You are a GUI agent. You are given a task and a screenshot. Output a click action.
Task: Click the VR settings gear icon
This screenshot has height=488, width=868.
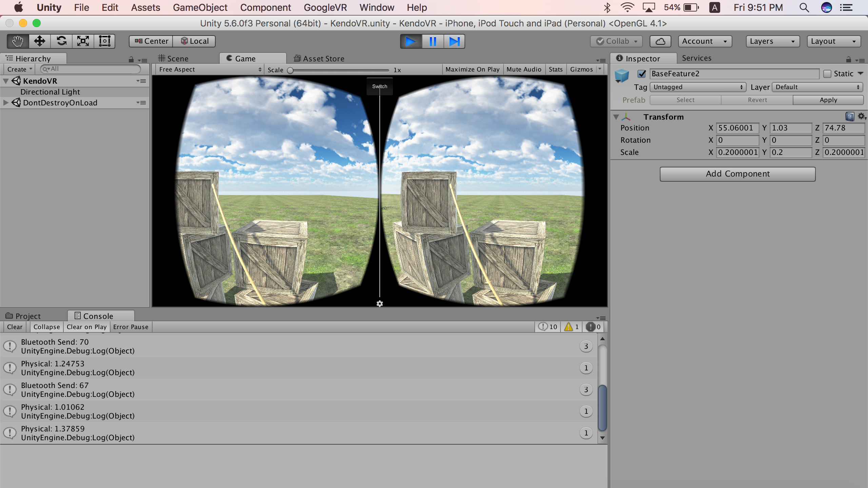[380, 304]
